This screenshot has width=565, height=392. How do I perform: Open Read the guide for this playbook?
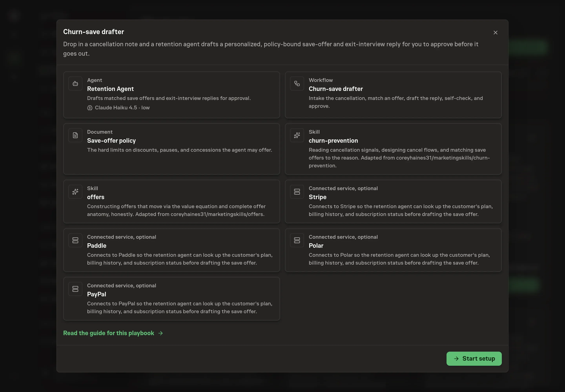click(108, 333)
